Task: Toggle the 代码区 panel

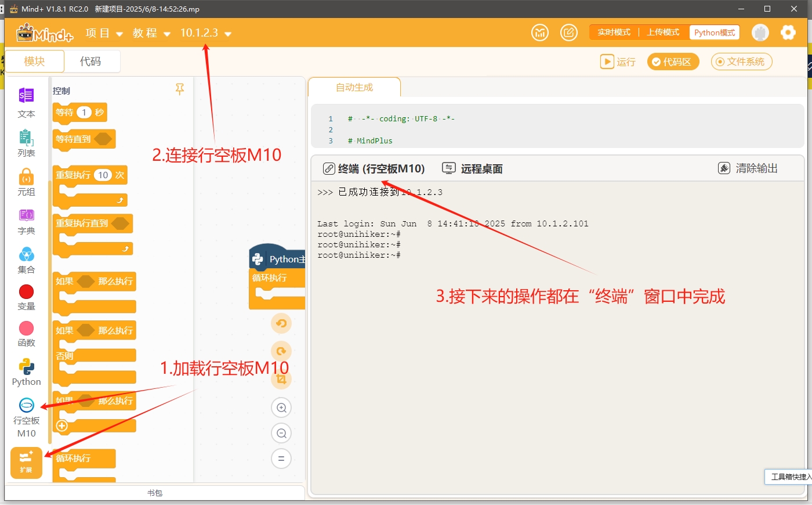Action: tap(673, 62)
